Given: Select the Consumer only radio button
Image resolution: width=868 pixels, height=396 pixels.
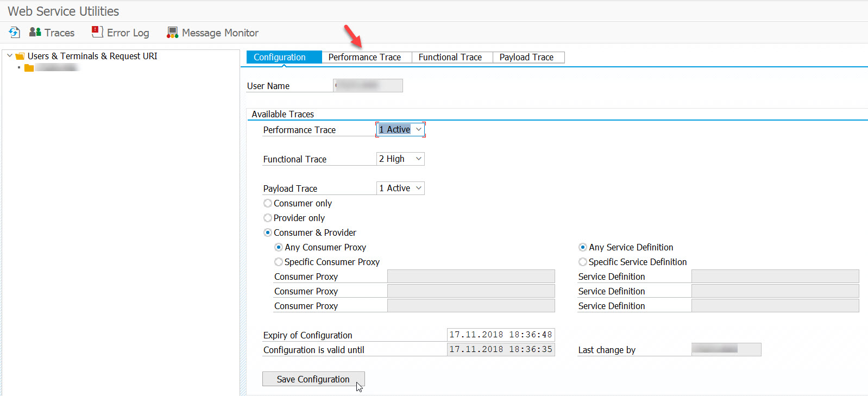Looking at the screenshot, I should point(268,203).
